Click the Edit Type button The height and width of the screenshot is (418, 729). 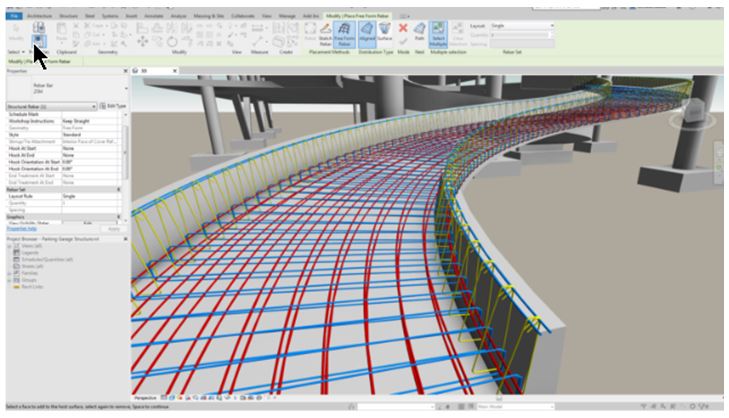point(113,106)
